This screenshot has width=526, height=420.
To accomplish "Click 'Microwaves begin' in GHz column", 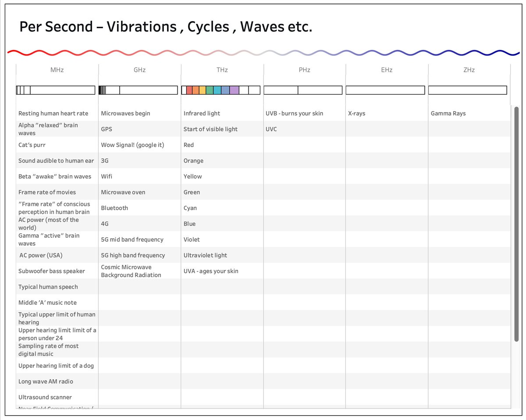I will coord(125,113).
